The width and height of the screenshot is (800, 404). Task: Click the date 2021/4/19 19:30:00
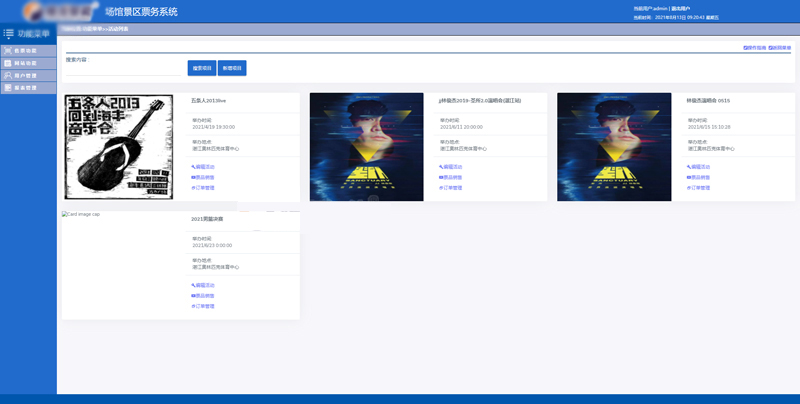(x=214, y=127)
